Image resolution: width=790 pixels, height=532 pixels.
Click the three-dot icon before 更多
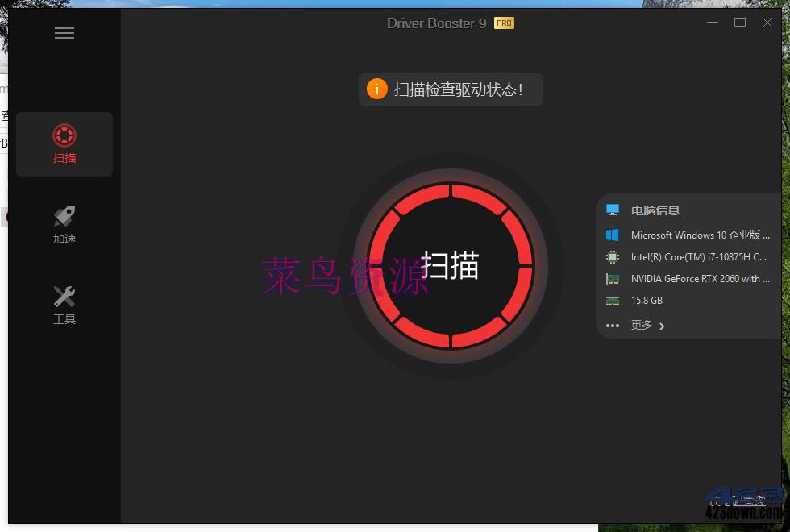click(x=613, y=326)
